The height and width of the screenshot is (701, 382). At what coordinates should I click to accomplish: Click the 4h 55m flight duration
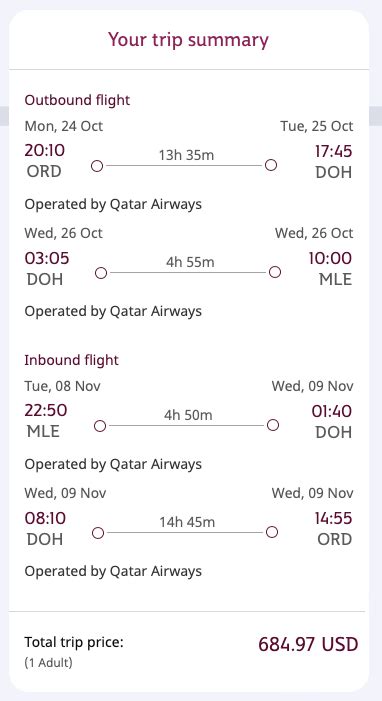coord(190,262)
